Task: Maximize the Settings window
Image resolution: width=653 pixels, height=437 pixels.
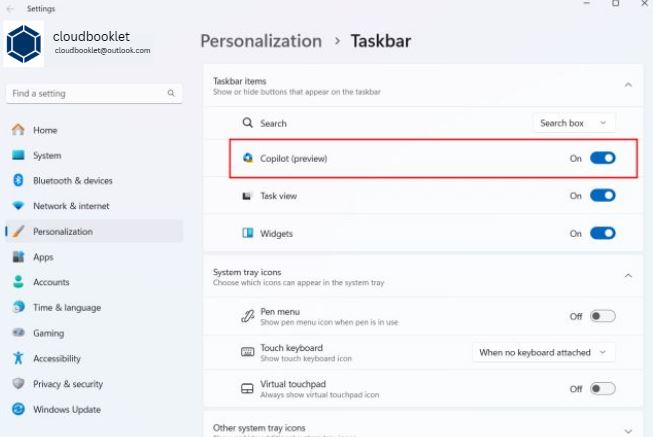Action: (x=616, y=3)
